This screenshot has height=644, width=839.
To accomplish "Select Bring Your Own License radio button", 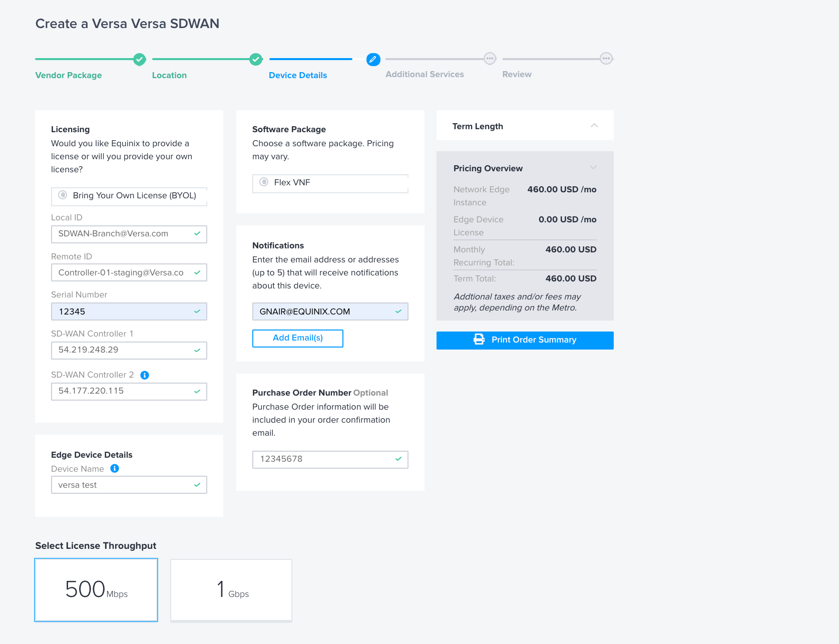I will tap(63, 195).
